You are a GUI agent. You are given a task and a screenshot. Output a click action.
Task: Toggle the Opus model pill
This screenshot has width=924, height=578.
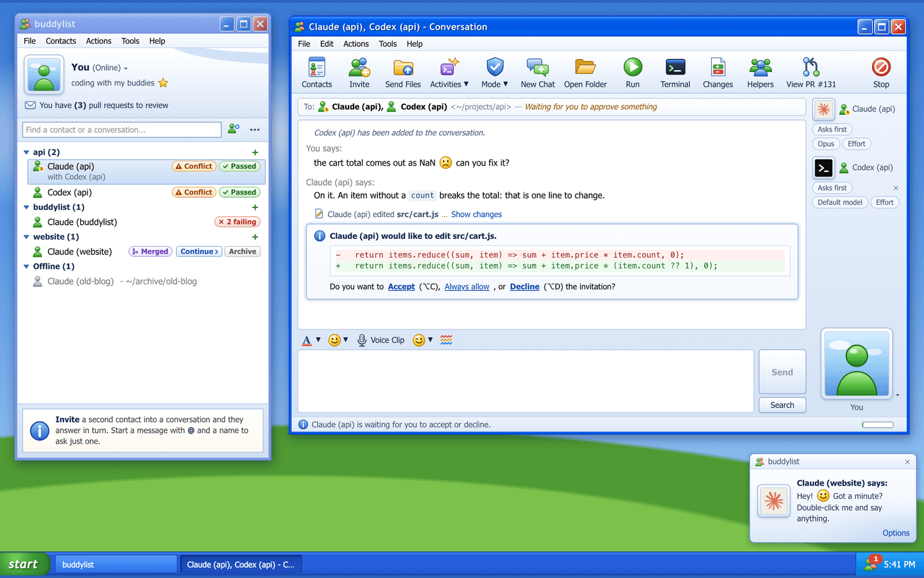(x=826, y=144)
